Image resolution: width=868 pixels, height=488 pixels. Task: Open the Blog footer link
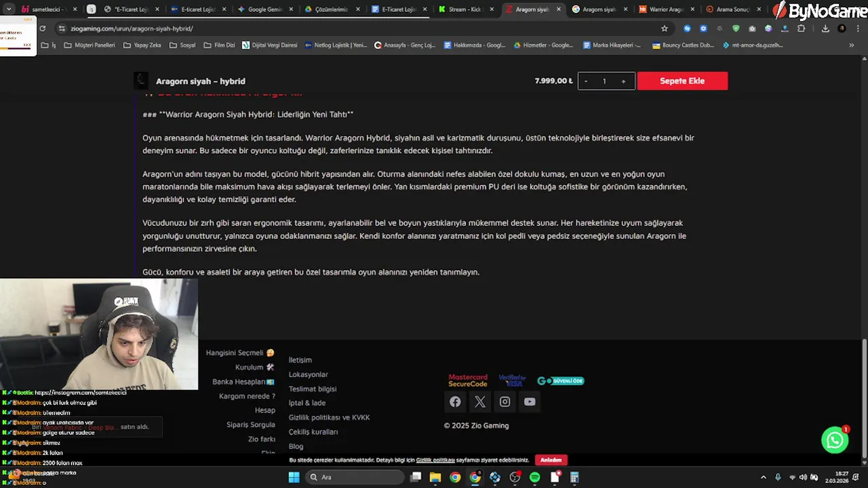click(296, 446)
